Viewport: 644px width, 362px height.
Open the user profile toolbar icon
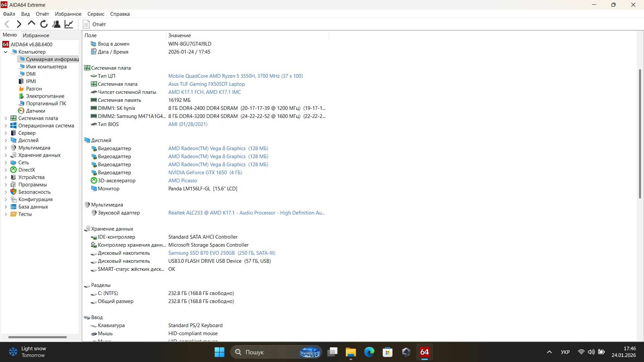point(56,24)
